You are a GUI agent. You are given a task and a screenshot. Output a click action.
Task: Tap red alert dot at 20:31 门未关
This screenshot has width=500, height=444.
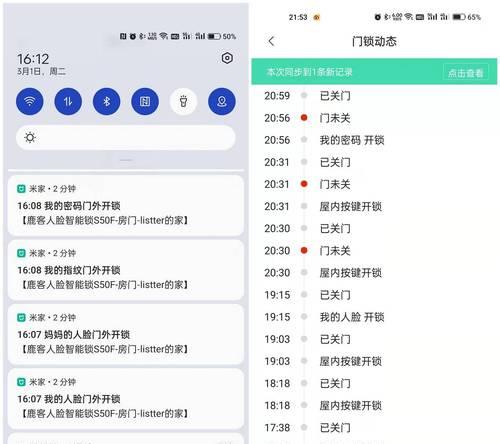(x=304, y=184)
